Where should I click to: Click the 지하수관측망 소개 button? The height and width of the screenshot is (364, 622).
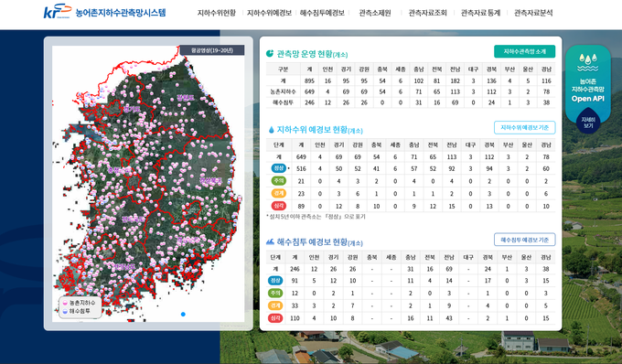click(524, 51)
